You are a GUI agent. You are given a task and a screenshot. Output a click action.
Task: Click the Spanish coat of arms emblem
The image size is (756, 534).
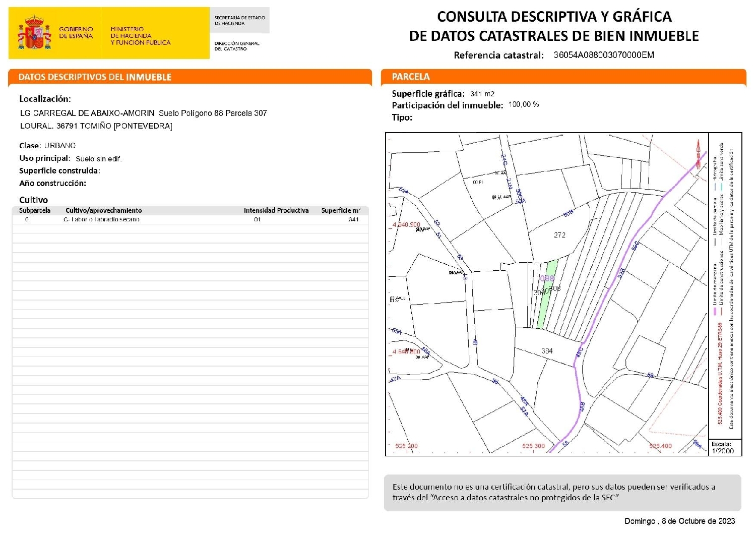click(35, 33)
